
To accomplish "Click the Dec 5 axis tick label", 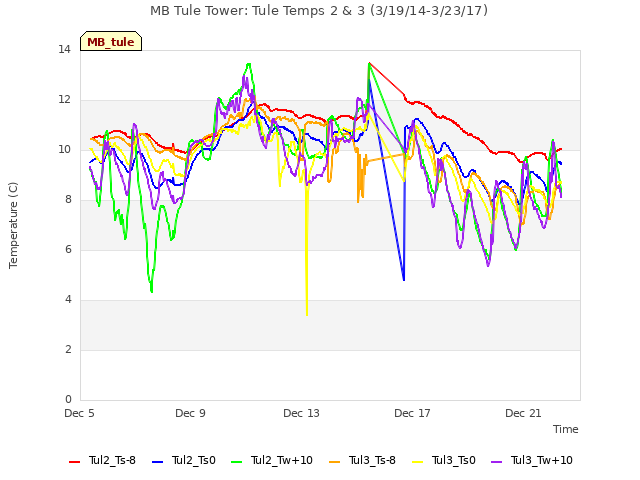I will pyautogui.click(x=80, y=413).
